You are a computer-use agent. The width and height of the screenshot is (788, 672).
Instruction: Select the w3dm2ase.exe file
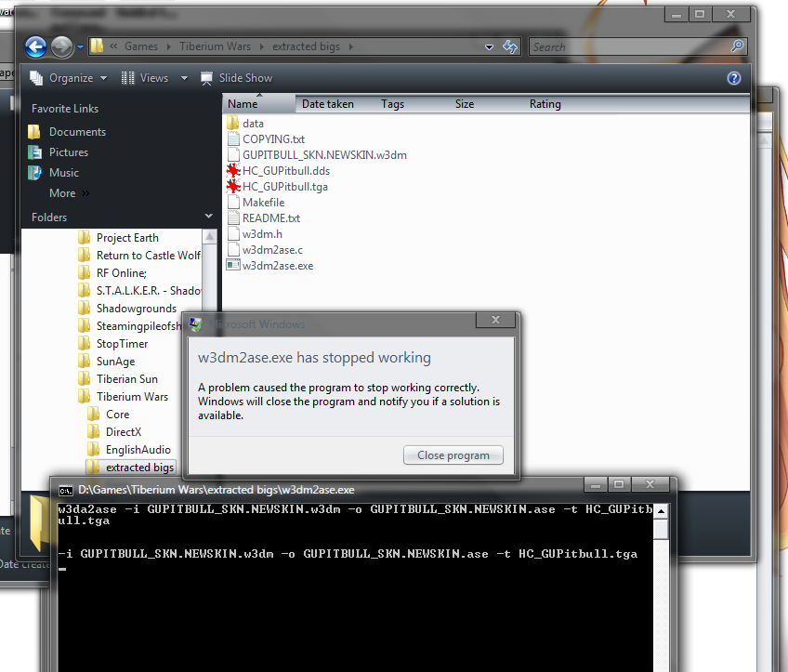(269, 266)
